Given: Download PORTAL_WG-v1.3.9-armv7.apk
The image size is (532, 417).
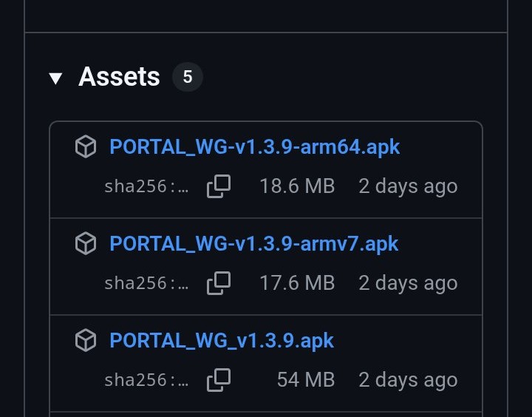Looking at the screenshot, I should point(253,243).
